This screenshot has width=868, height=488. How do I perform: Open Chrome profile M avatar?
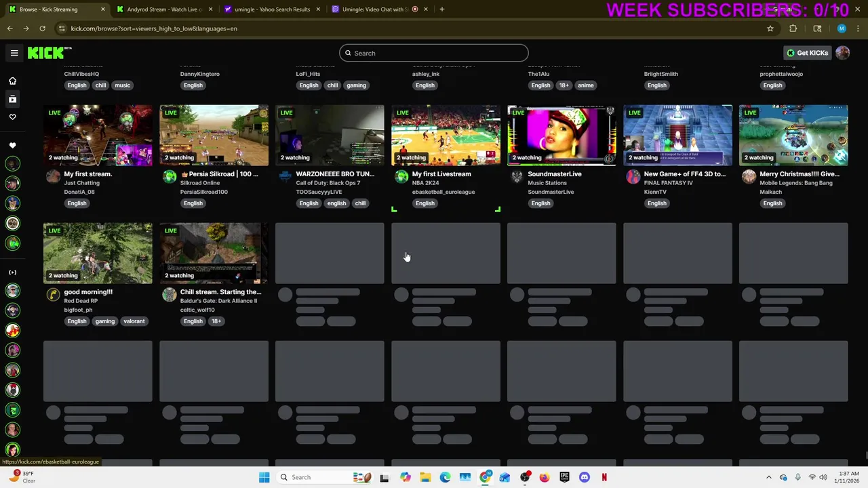842,28
